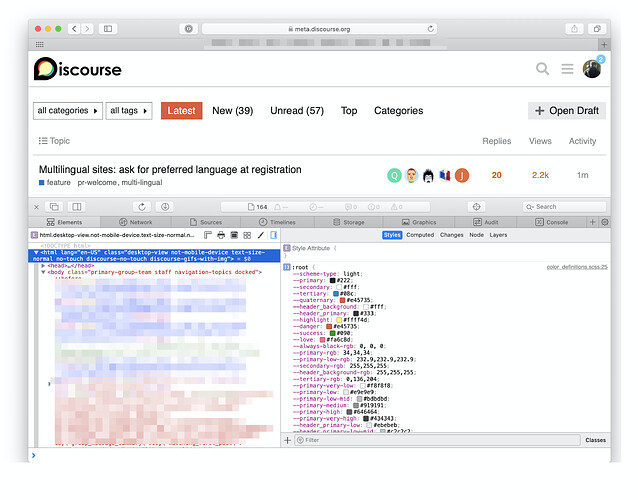Switch to the Timelines tab
The height and width of the screenshot is (500, 638).
click(277, 222)
